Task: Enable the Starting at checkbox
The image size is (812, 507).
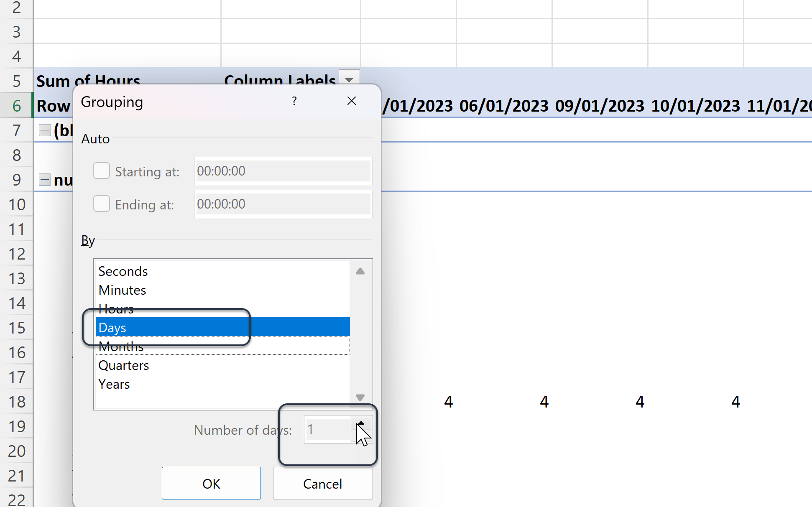Action: click(x=100, y=170)
